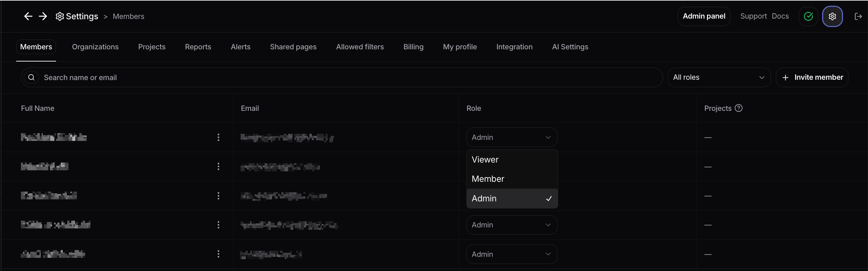Focus the Search name or email field
The width and height of the screenshot is (868, 271).
tap(342, 77)
